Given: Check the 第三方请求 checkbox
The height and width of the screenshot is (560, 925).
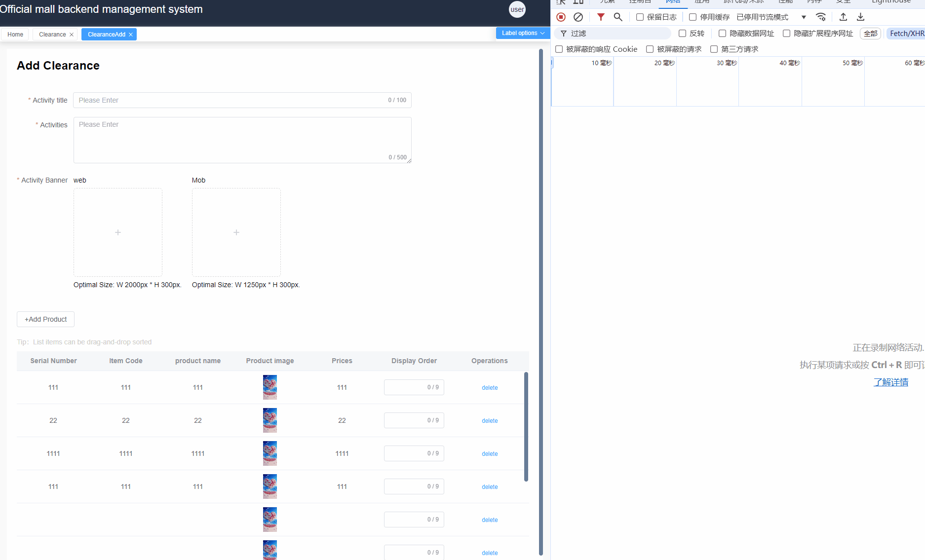Looking at the screenshot, I should (714, 49).
